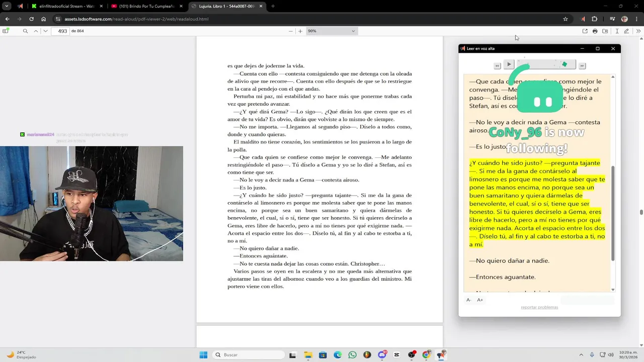This screenshot has height=362, width=644.
Task: Open Task View on taskbar
Action: click(x=292, y=355)
